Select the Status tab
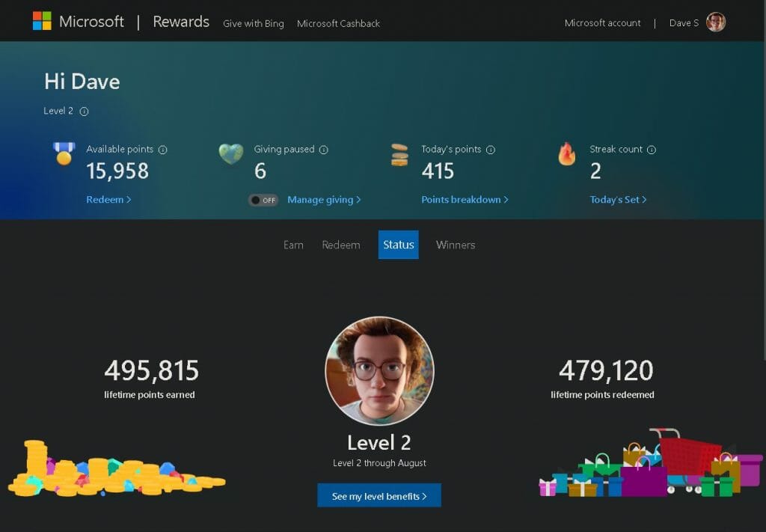The image size is (766, 532). click(398, 245)
